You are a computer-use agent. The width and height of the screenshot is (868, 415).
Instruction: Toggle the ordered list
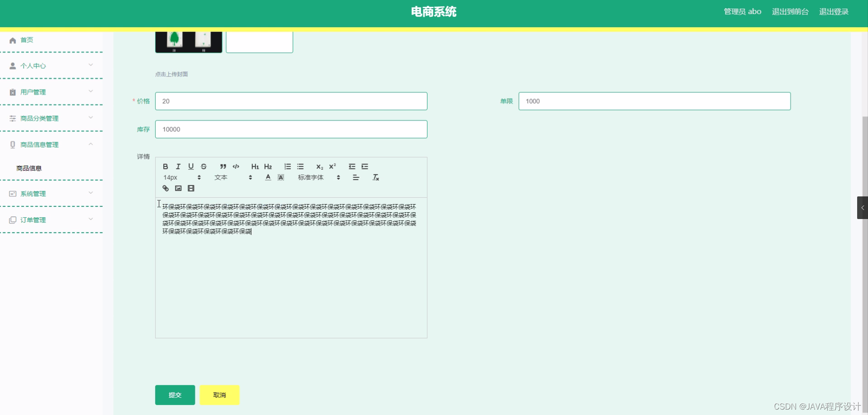click(287, 167)
